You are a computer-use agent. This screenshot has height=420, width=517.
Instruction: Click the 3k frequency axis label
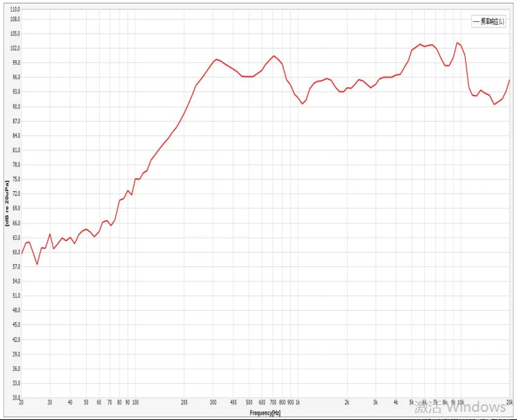pos(376,402)
